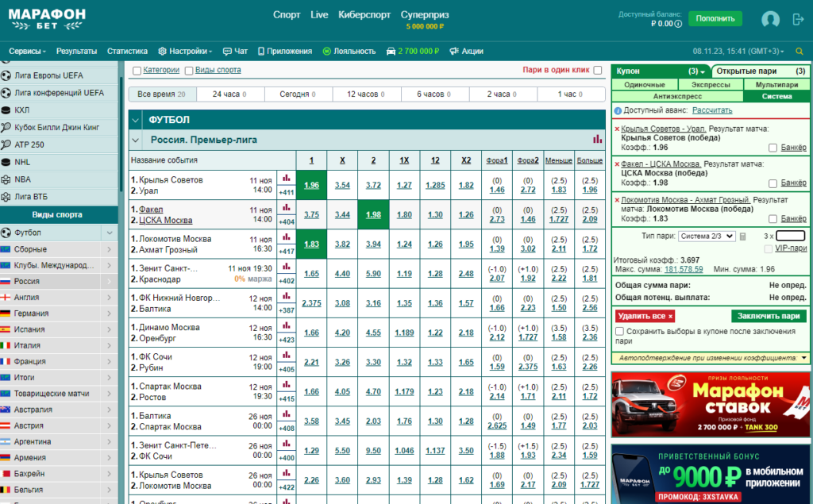Select КХЛ hockey league in sidebar

point(59,110)
